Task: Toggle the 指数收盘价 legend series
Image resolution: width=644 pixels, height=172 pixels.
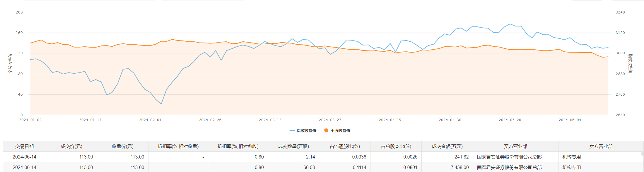Action: [x=303, y=131]
